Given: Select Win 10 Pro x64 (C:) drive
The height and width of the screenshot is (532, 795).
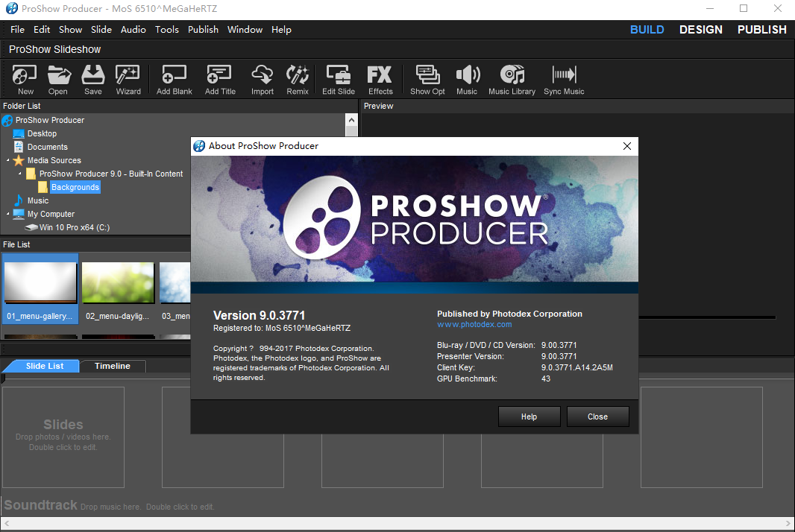Looking at the screenshot, I should tap(75, 227).
